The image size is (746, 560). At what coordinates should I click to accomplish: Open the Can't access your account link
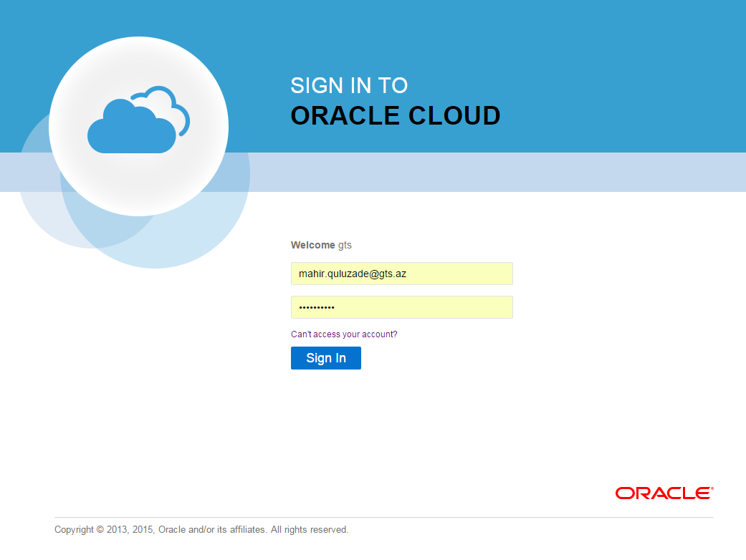[x=344, y=334]
